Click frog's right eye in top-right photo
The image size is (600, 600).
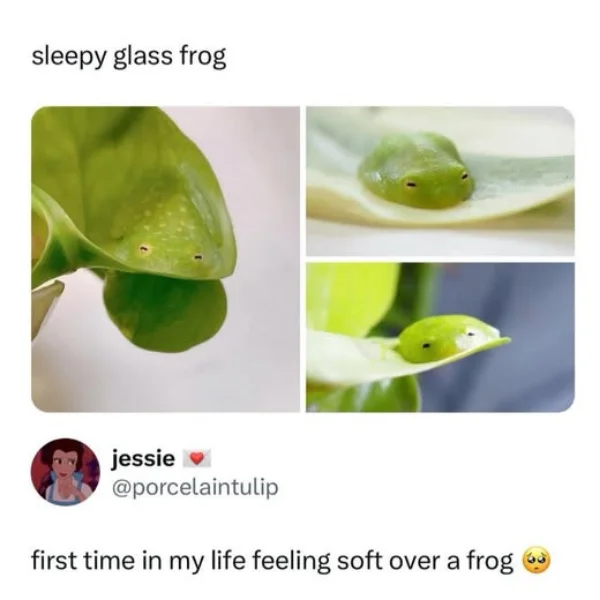click(x=464, y=176)
